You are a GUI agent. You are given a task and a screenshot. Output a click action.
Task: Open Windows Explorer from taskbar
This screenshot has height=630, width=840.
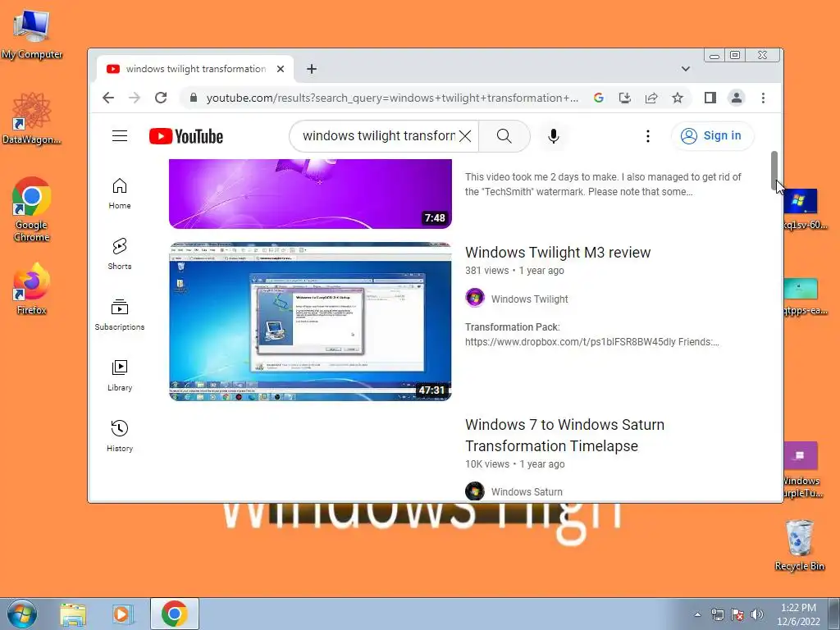pyautogui.click(x=73, y=614)
